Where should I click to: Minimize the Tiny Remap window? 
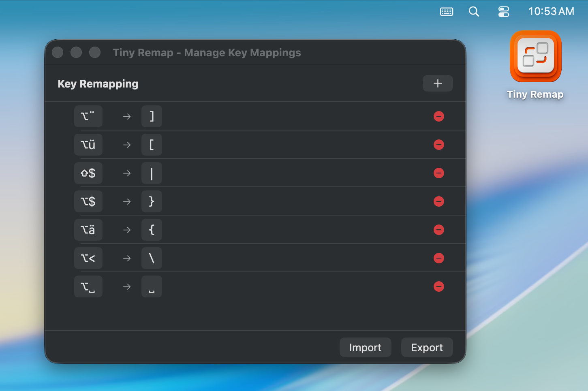[76, 52]
